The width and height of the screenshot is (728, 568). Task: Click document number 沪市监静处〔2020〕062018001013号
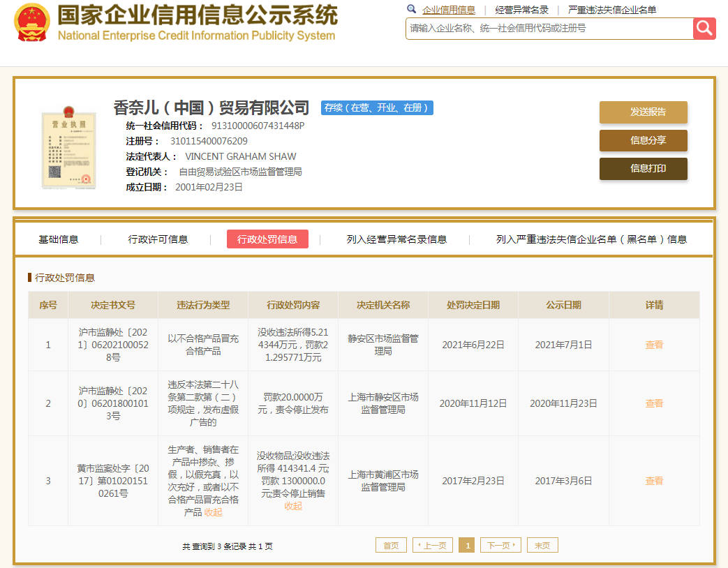point(113,403)
